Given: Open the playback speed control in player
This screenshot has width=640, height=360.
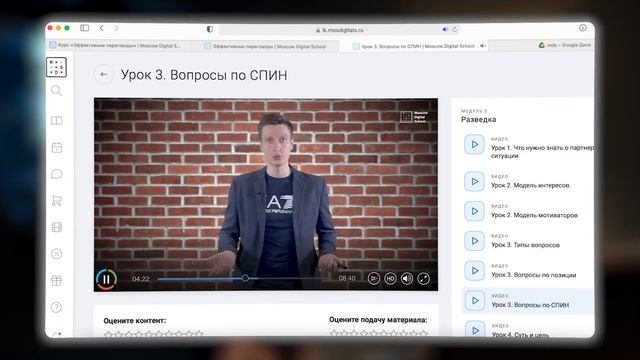Looking at the screenshot, I should click(373, 279).
